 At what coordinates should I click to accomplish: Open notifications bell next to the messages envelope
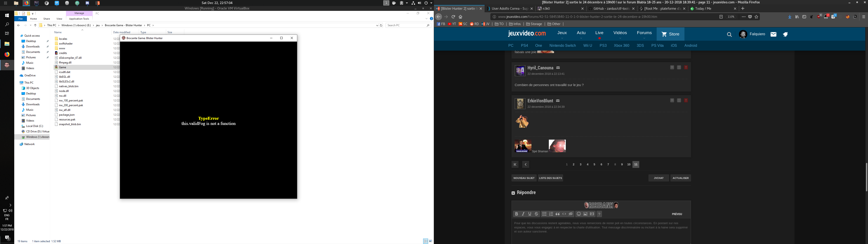pyautogui.click(x=785, y=34)
